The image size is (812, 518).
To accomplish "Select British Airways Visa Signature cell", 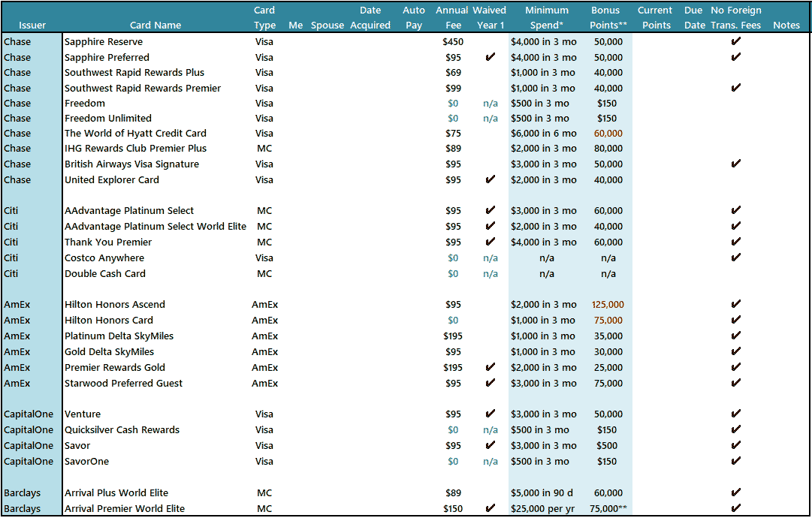I will point(132,164).
